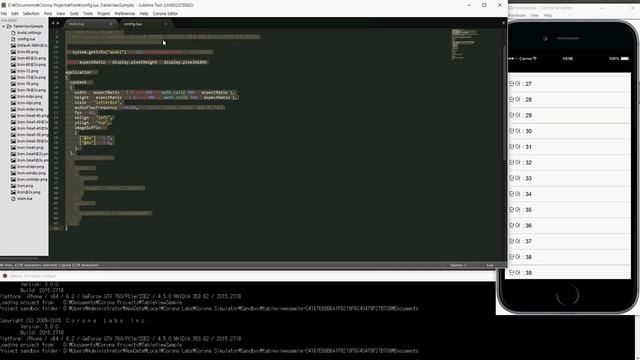Tap row 34 in the simulator
The width and height of the screenshot is (640, 360).
pyautogui.click(x=568, y=194)
